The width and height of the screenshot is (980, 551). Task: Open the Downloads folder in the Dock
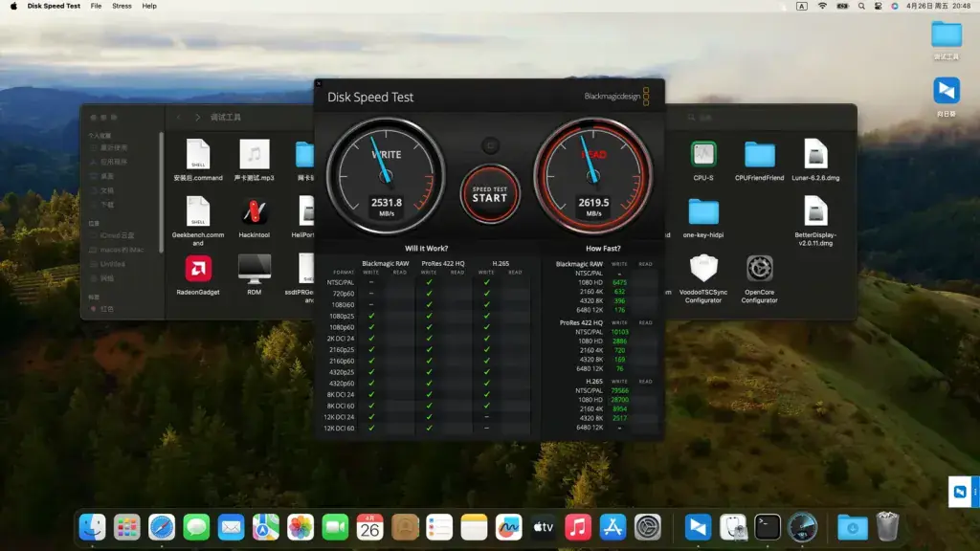853,527
